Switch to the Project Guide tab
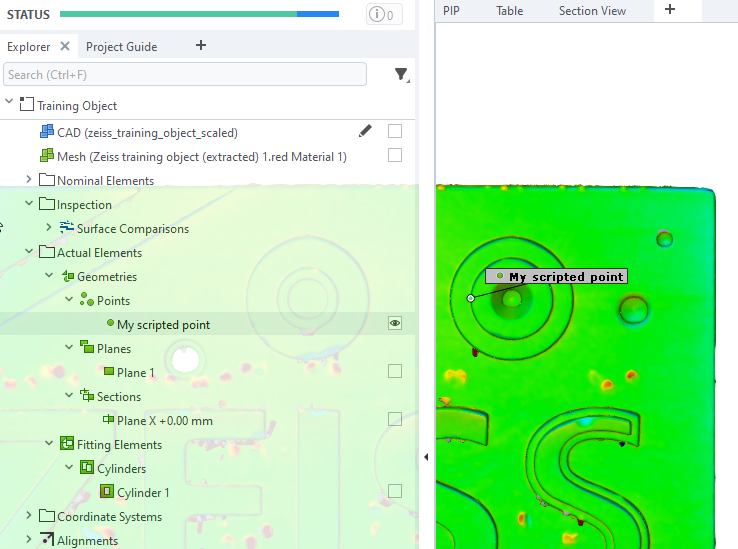Viewport: 738px width, 549px height. click(121, 46)
